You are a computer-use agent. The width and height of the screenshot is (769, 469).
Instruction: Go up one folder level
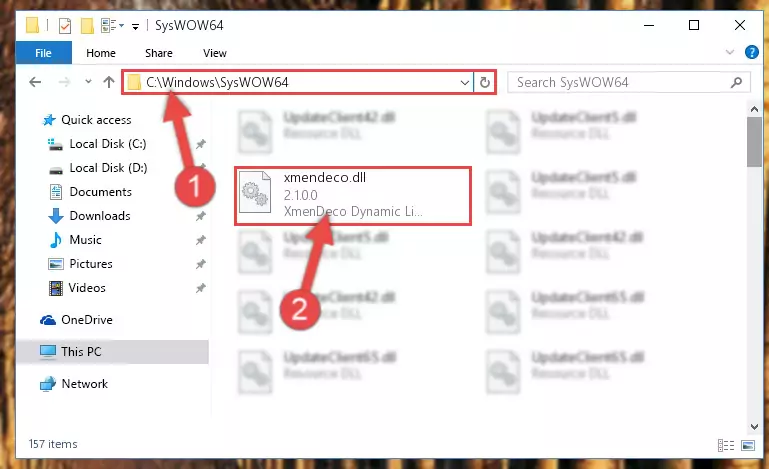pyautogui.click(x=109, y=82)
